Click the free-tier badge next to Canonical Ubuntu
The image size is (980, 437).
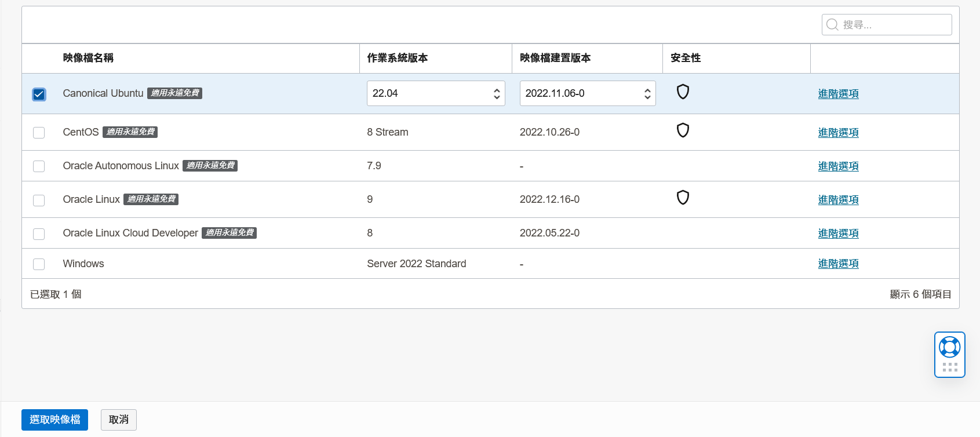click(174, 93)
